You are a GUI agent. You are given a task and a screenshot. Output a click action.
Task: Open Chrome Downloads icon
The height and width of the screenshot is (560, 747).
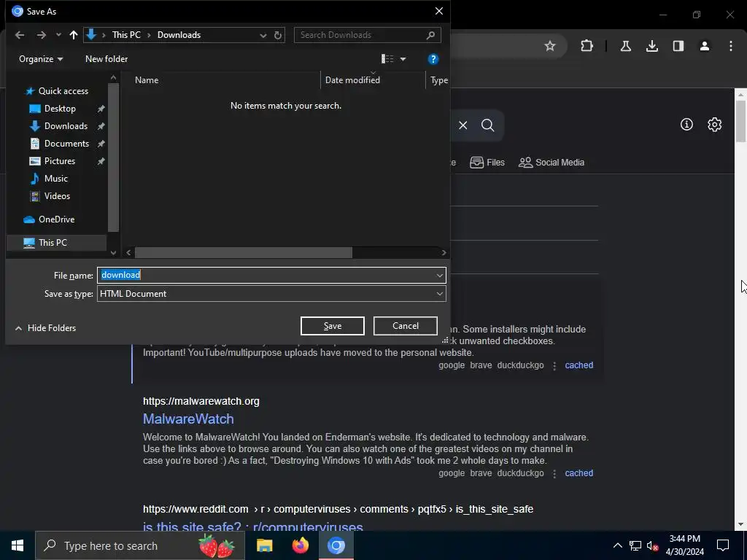[x=651, y=46]
